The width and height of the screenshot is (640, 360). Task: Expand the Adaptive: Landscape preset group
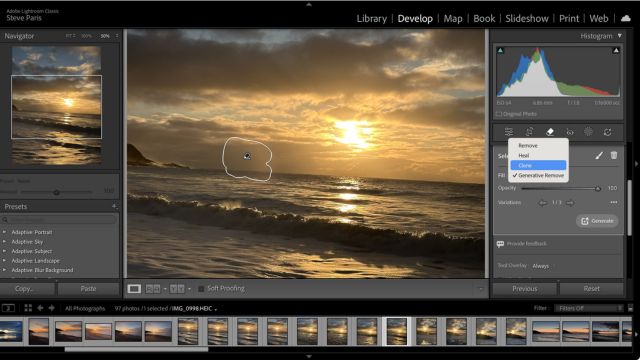[x=4, y=260]
